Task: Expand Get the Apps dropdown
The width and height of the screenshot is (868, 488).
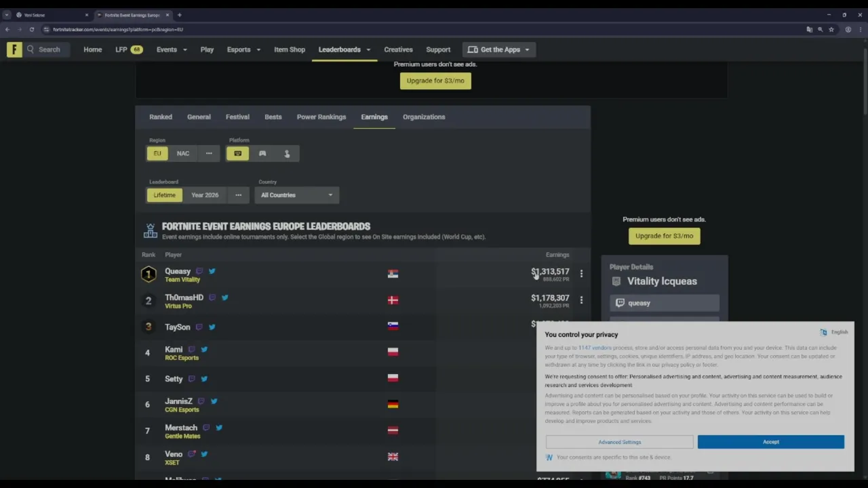Action: click(499, 49)
